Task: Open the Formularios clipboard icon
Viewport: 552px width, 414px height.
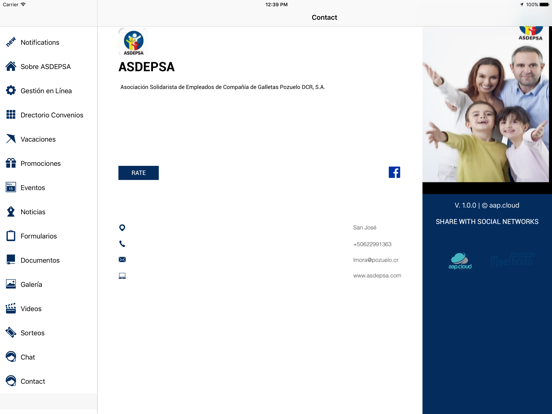Action: tap(11, 236)
